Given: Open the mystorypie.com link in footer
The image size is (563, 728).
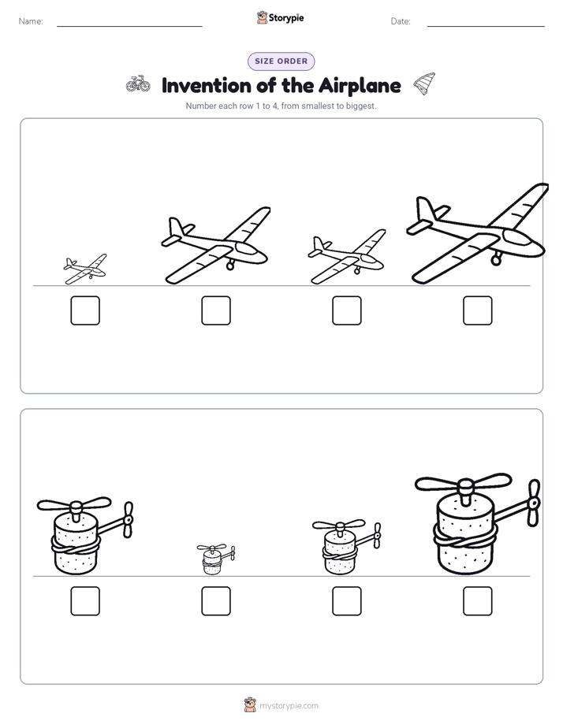Looking at the screenshot, I should click(x=289, y=706).
